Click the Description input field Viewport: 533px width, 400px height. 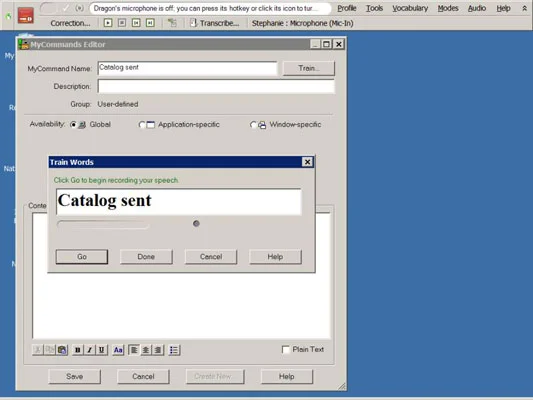tap(216, 86)
